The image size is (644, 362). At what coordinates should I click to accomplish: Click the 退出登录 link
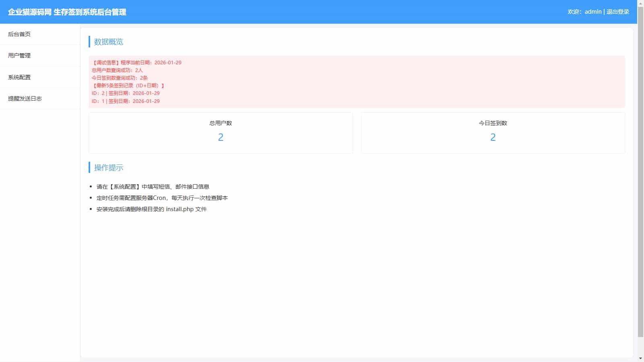point(617,12)
